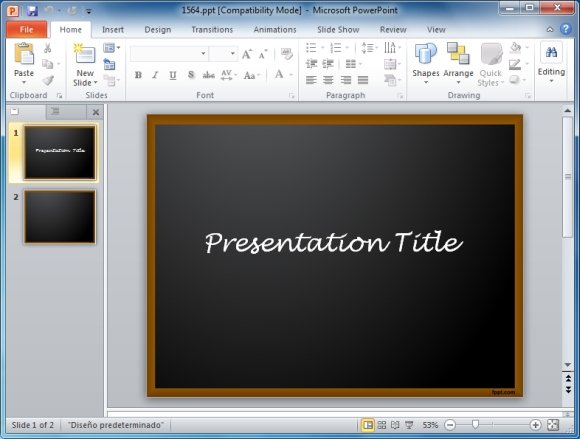Open PowerPoint Help question mark
Screen dimensions: 580x439
[x=566, y=29]
